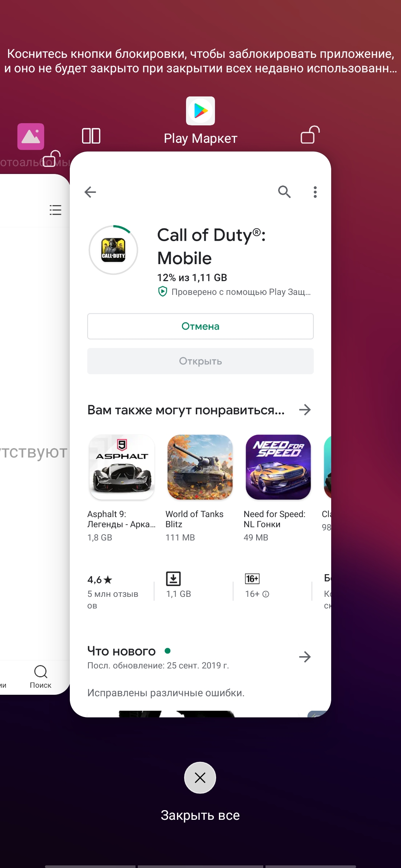
Task: Tap the Play Market app icon
Action: [x=200, y=111]
